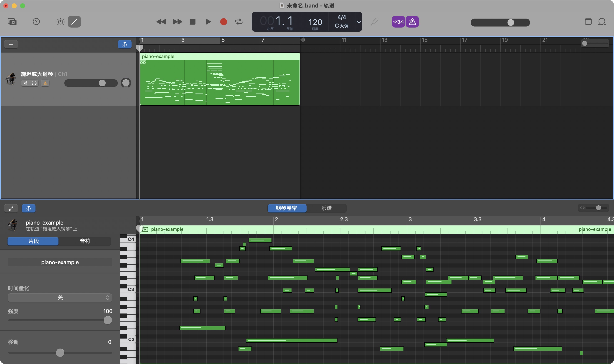Toggle the Cycle loop button
614x364 pixels.
coord(239,22)
